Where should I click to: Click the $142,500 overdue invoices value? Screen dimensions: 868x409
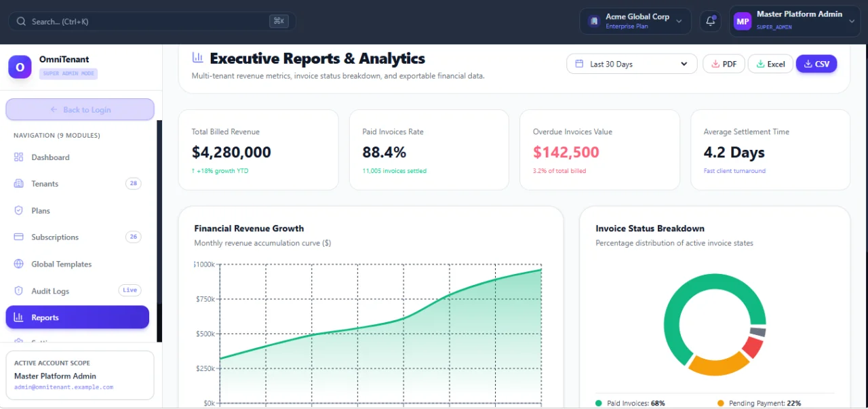pos(566,152)
